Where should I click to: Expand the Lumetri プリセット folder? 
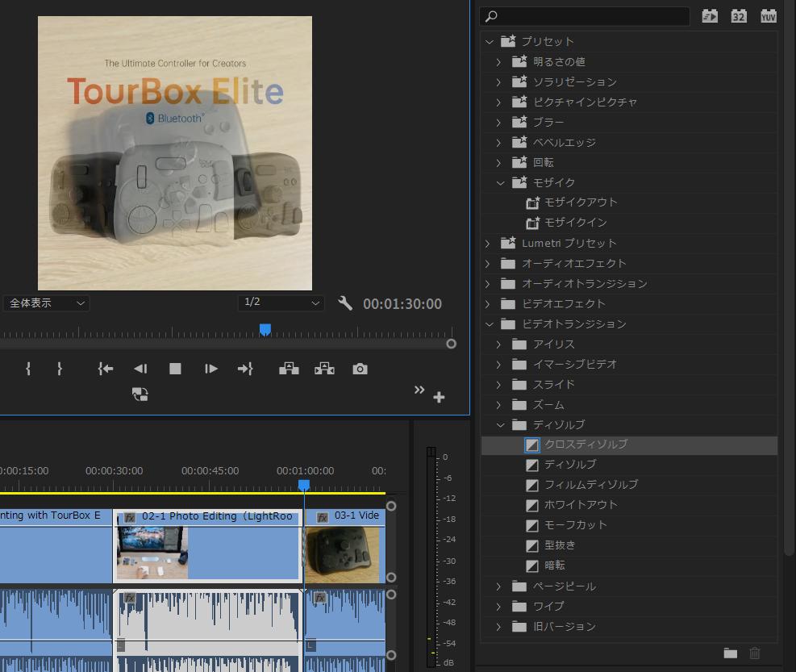pos(487,244)
